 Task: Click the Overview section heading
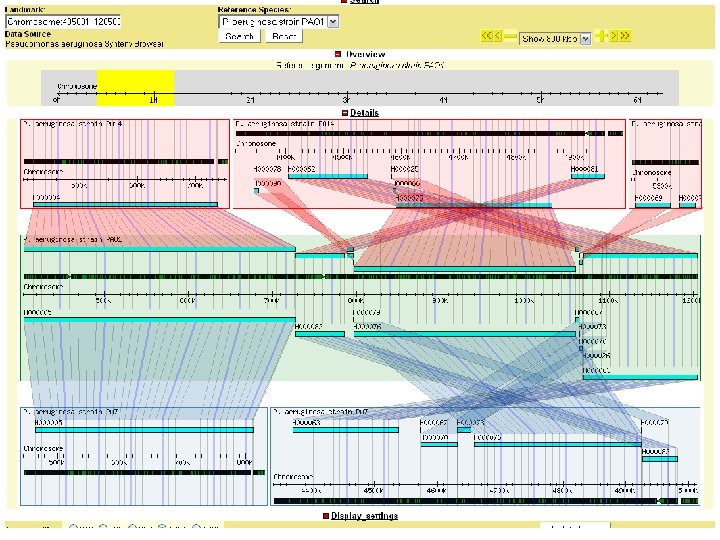(x=366, y=54)
